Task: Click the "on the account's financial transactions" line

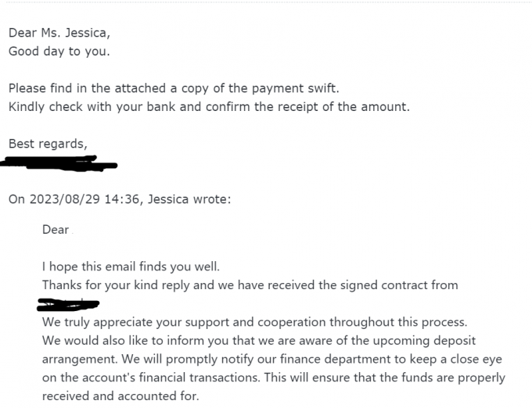Action: 273,378
